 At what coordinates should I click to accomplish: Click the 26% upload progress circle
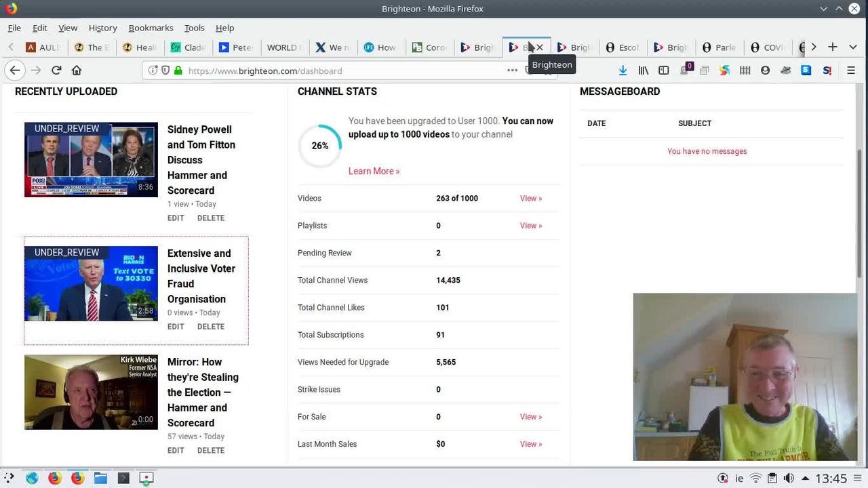pyautogui.click(x=320, y=146)
